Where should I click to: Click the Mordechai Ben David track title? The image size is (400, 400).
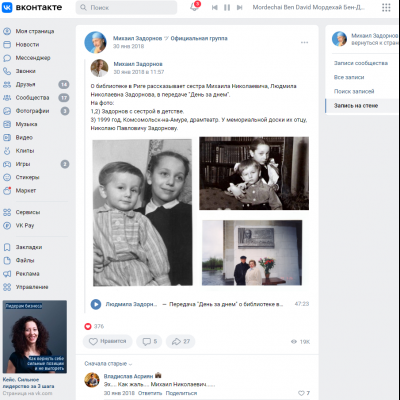pos(308,7)
